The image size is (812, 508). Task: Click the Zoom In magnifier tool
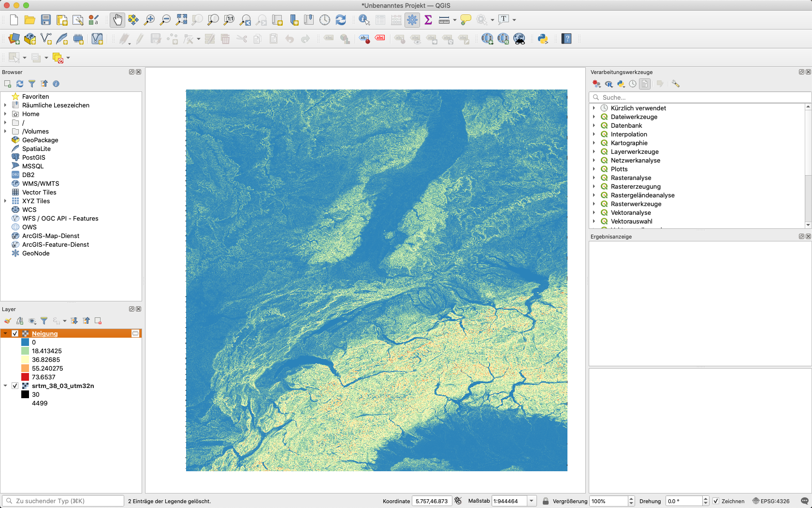[149, 20]
